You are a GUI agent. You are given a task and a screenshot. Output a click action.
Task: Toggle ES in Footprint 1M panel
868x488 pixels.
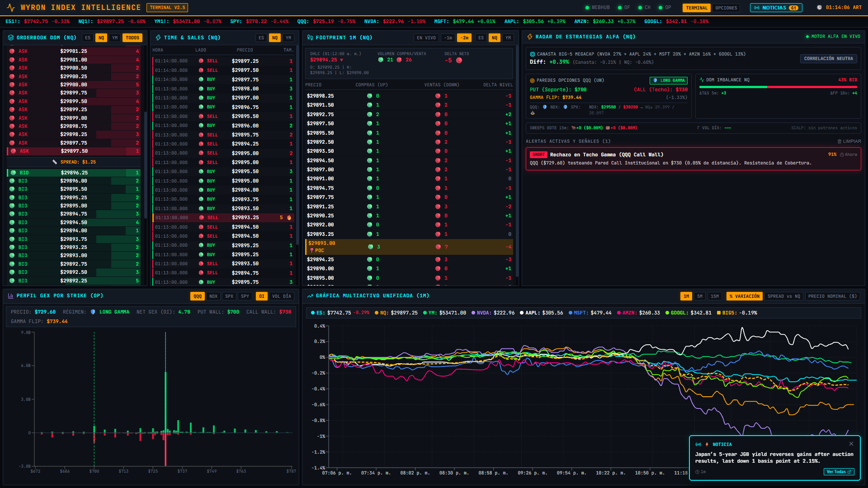tap(481, 38)
